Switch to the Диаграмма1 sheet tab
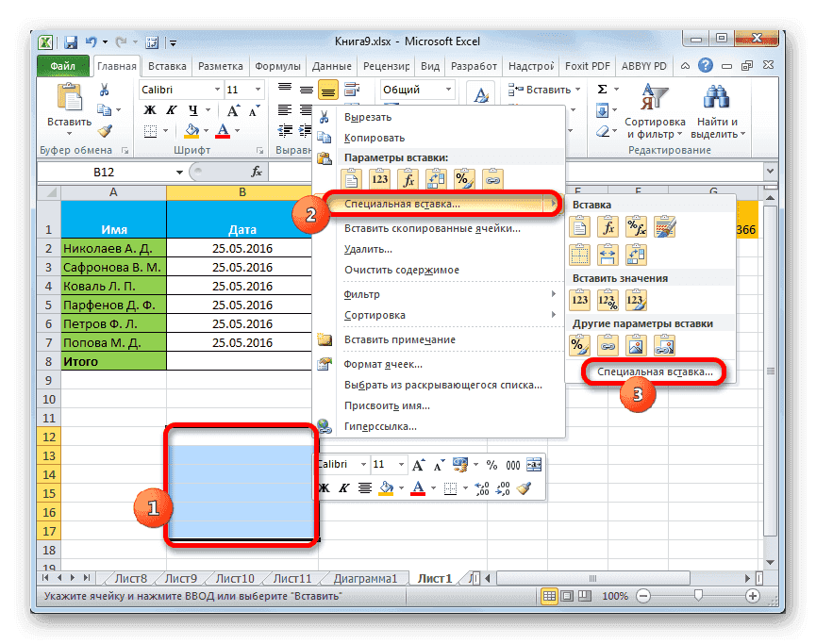 click(364, 579)
